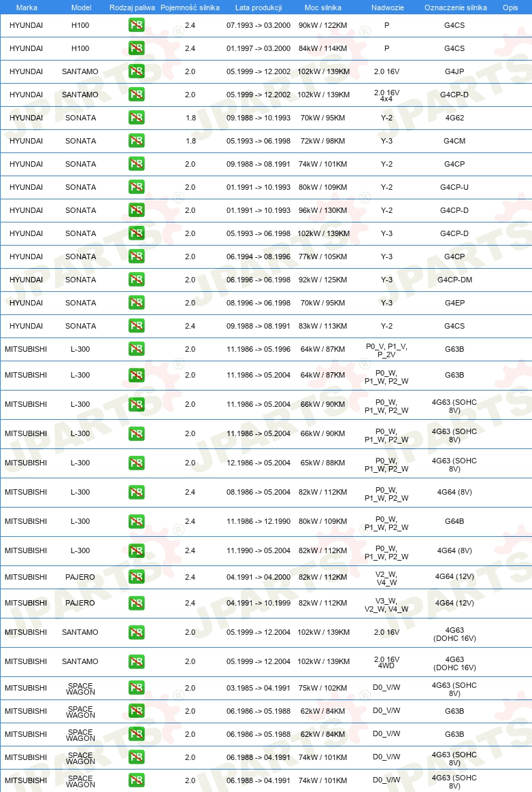This screenshot has width=532, height=792.
Task: Click petrol fuel icon in H100 90kW / 122KM row
Action: pos(137,24)
